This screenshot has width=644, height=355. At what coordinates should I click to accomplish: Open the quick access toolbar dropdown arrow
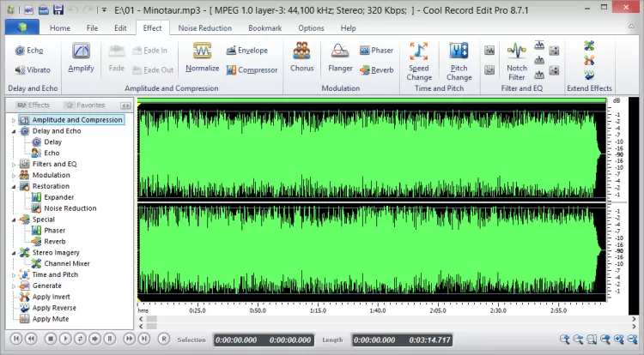point(104,9)
